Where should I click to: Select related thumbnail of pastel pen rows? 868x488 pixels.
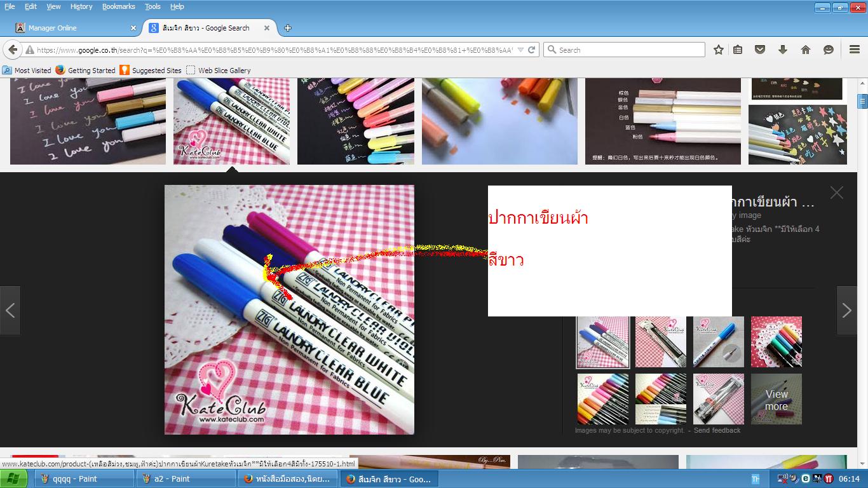pyautogui.click(x=661, y=399)
